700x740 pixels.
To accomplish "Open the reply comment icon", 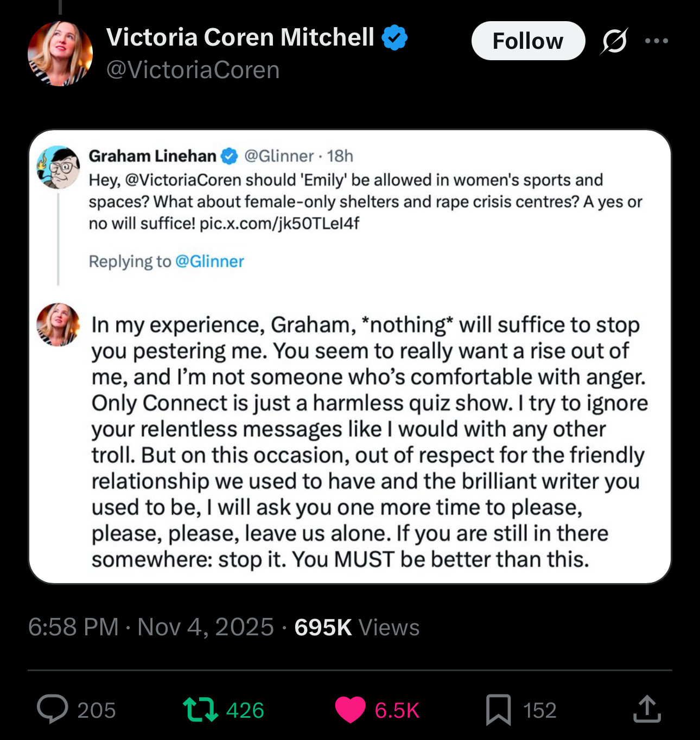I will tap(53, 709).
